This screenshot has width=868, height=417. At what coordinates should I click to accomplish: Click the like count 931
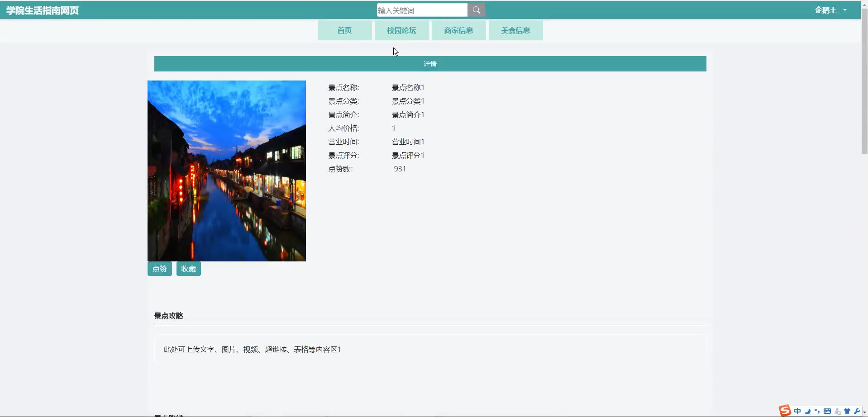(x=400, y=169)
